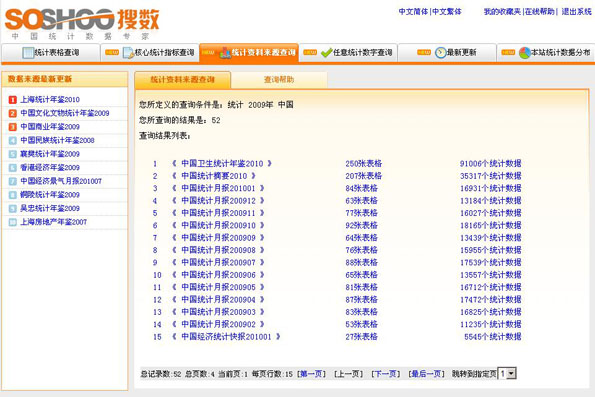The width and height of the screenshot is (595, 397).
Task: Click number 7 badge beside 中国经济景气月报201007
Action: click(x=13, y=181)
